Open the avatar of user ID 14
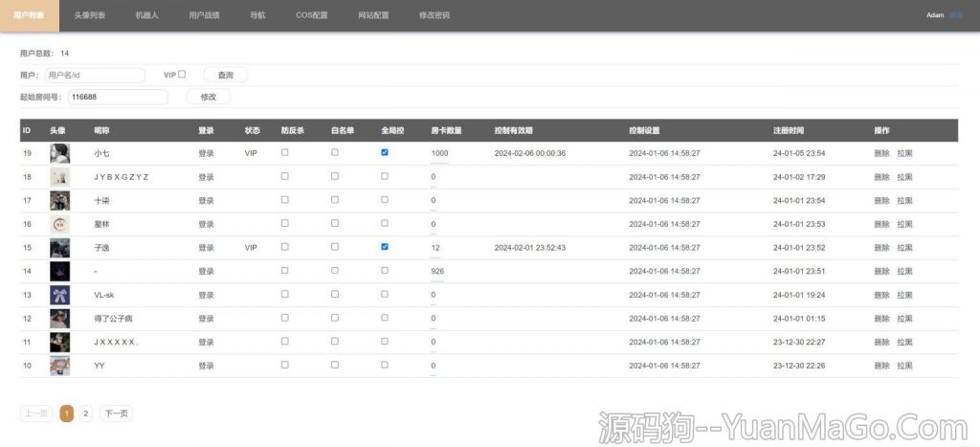This screenshot has width=980, height=447. point(60,271)
